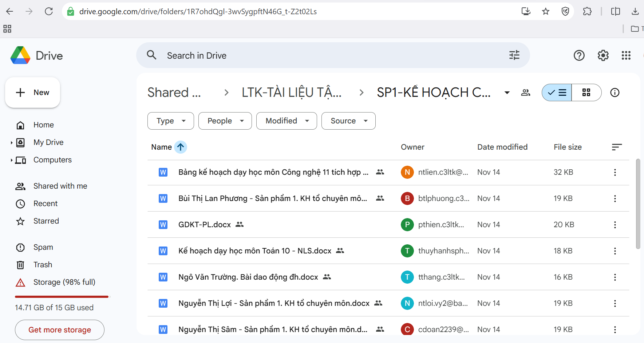Image resolution: width=644 pixels, height=343 pixels.
Task: Open more actions for GDKT-PL.docx
Action: [615, 225]
